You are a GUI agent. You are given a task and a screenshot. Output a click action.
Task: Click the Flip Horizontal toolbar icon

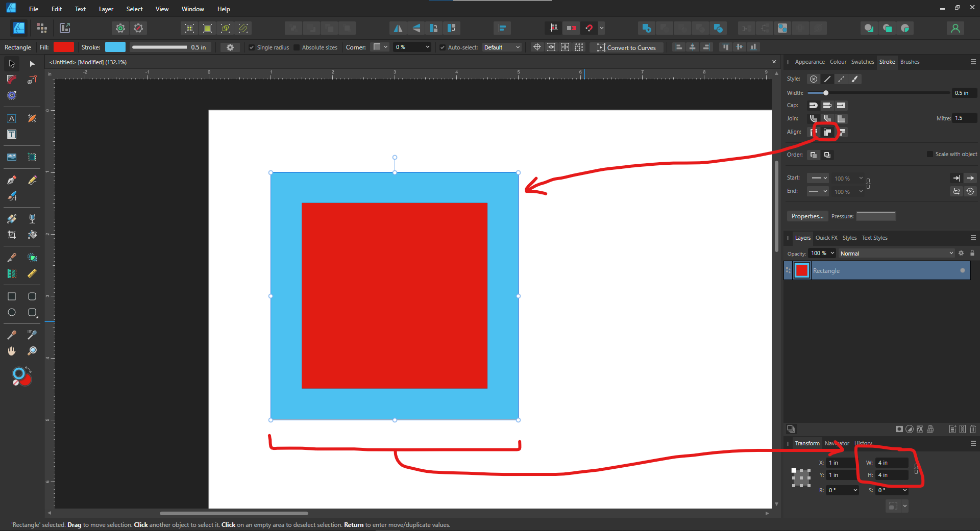398,28
